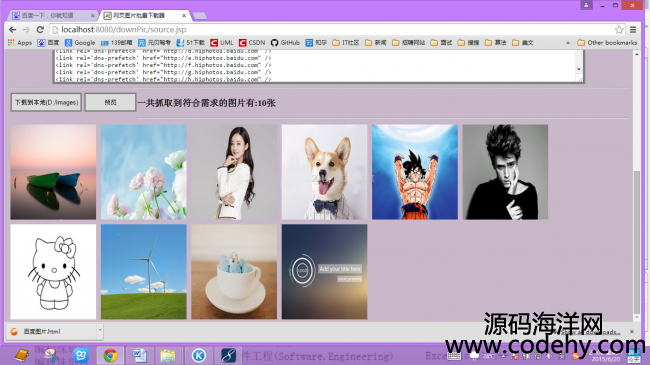Open the 'Add your title here' thumbnail
Viewport: 650px width, 365px height.
[x=324, y=272]
